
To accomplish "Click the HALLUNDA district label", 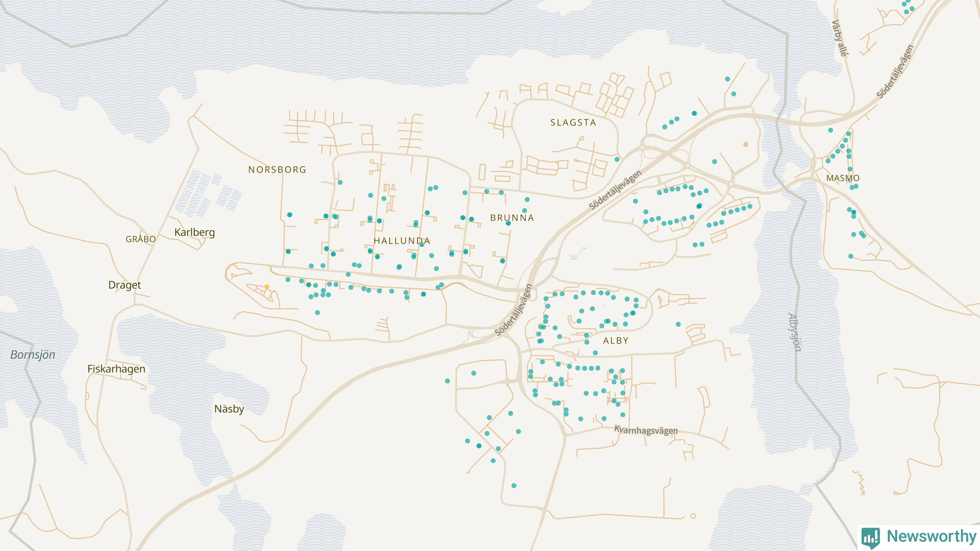I will click(402, 241).
